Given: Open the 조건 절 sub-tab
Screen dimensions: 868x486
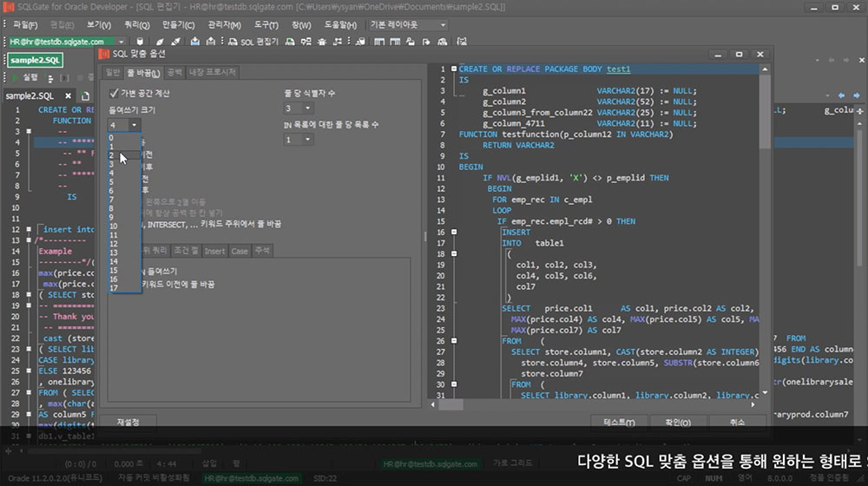Looking at the screenshot, I should (186, 251).
